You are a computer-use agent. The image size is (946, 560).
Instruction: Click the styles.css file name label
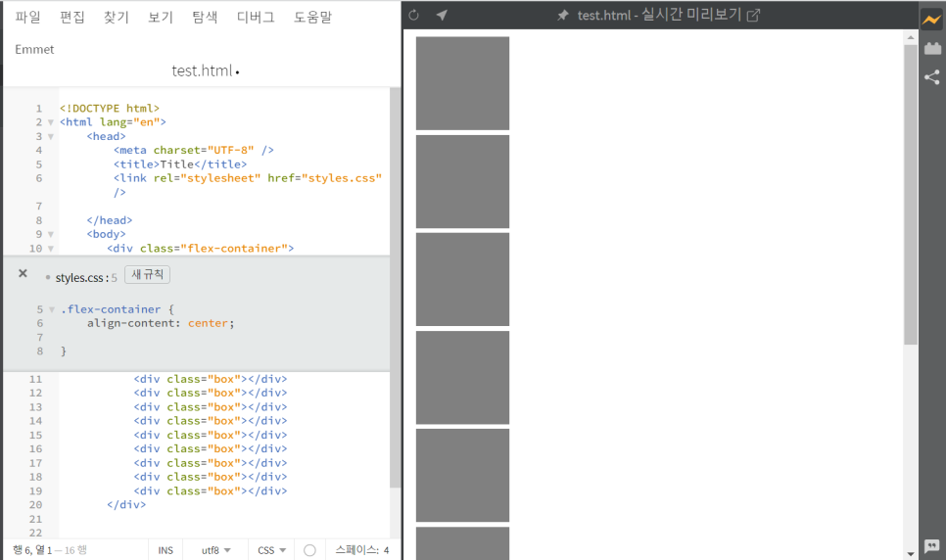(x=79, y=278)
